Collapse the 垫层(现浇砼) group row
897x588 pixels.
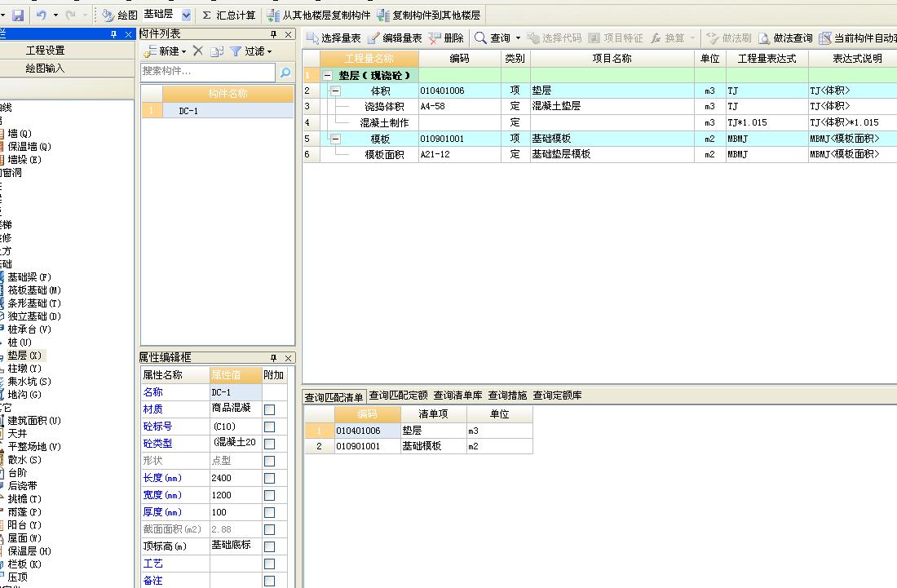tap(327, 75)
